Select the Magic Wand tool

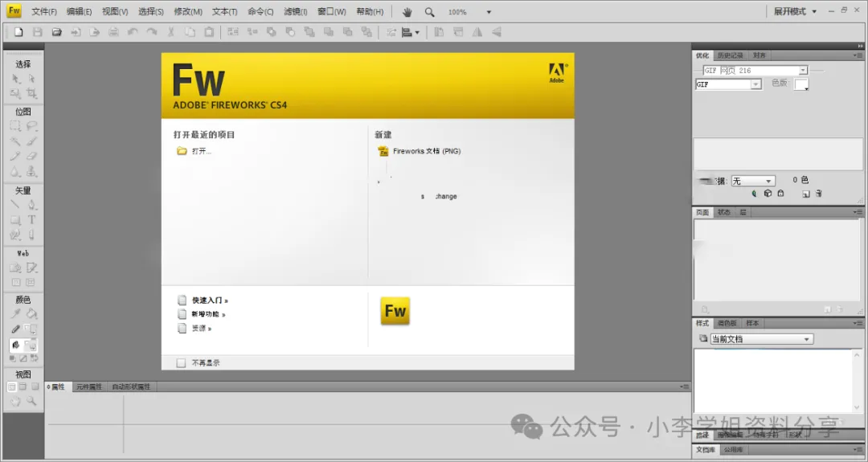(15, 141)
